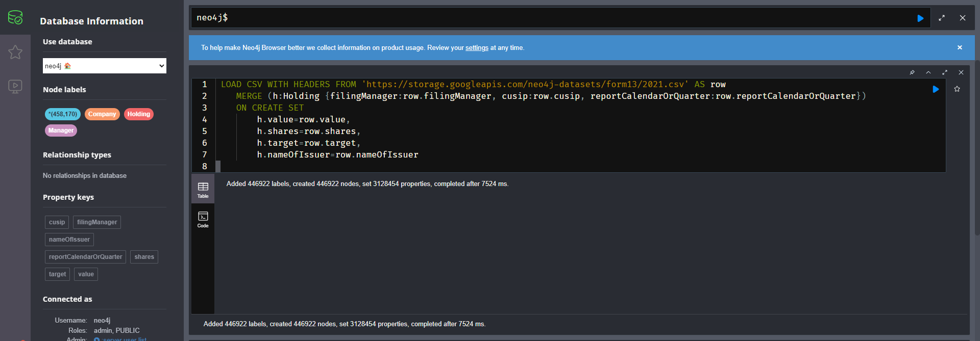
Task: Click the reportCalendarOrQuarter property key
Action: 86,257
